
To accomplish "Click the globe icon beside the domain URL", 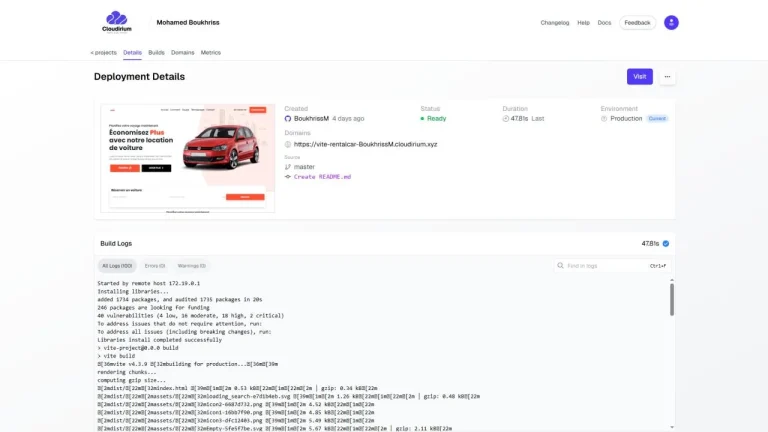I will (288, 144).
